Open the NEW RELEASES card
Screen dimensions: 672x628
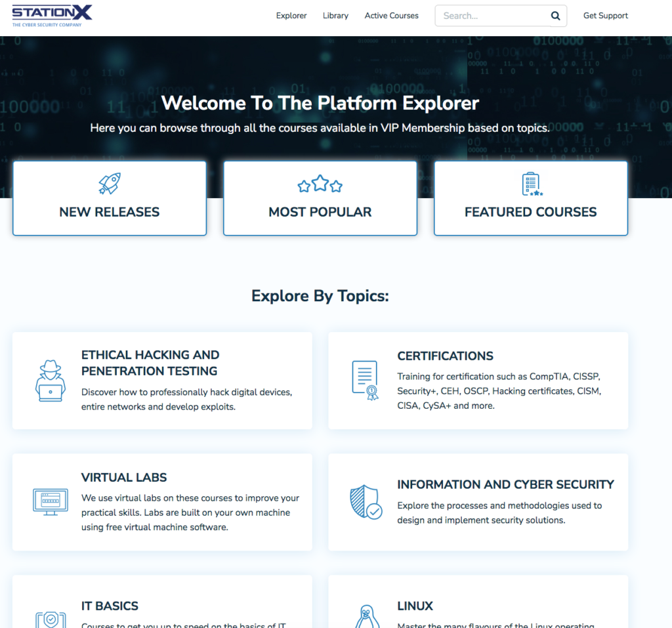pos(110,212)
